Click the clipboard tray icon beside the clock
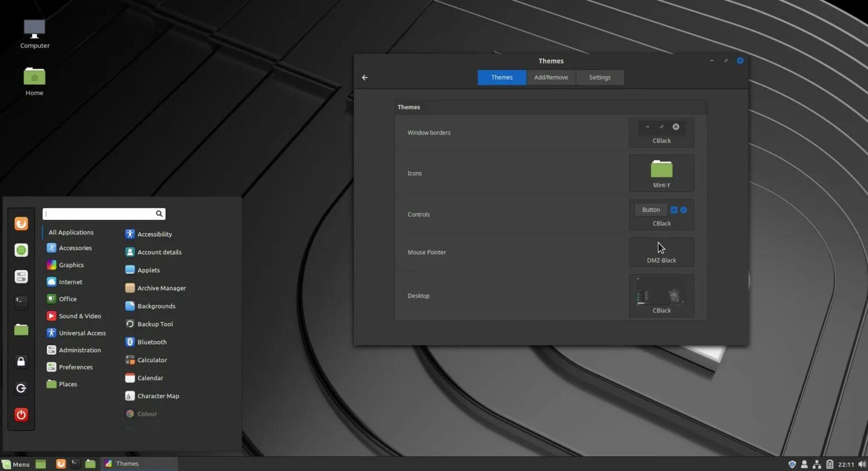868x471 pixels. [x=830, y=464]
